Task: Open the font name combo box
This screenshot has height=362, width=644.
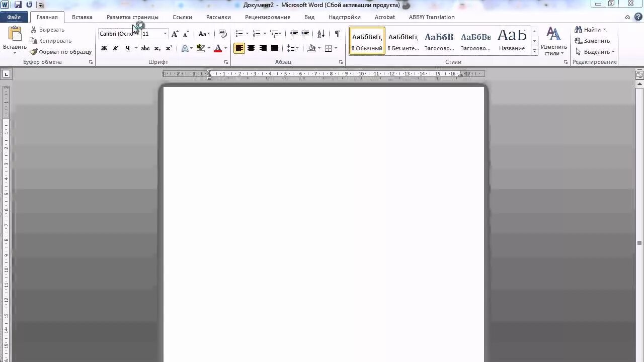Action: 119,34
